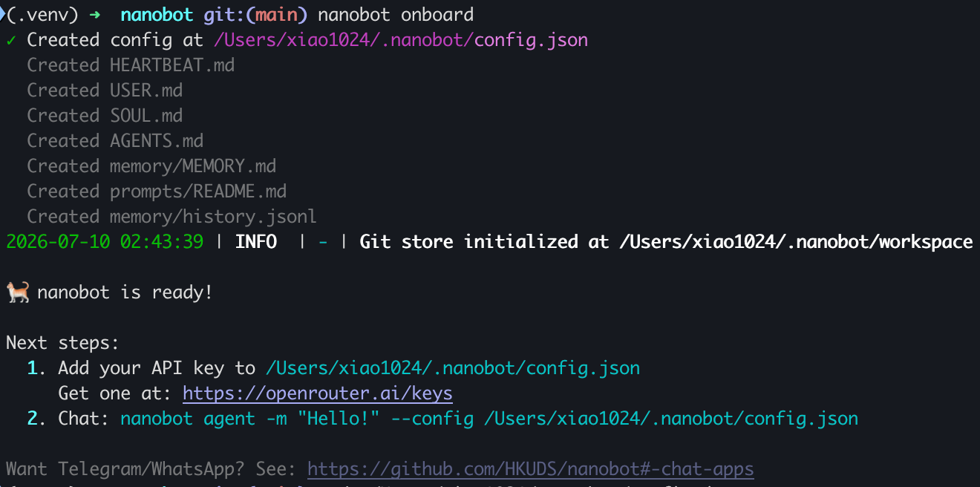
Task: Click the Created memory/MEMORY.md line
Action: [151, 166]
